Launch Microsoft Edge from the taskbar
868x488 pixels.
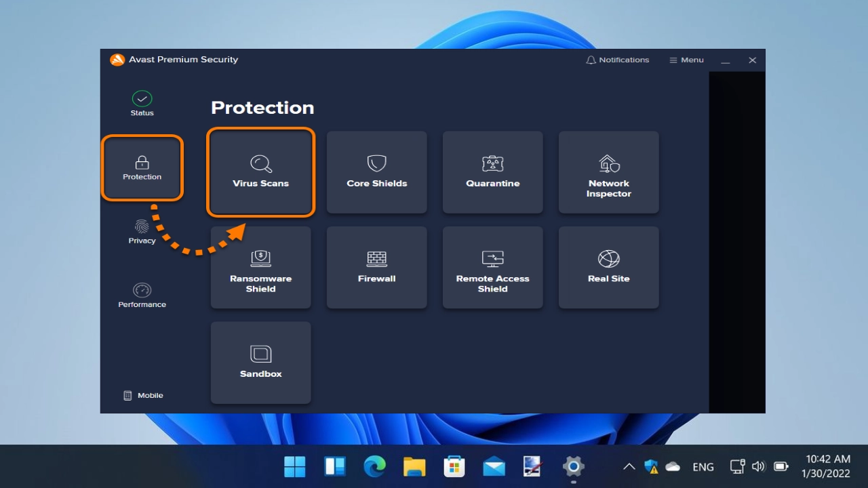374,466
